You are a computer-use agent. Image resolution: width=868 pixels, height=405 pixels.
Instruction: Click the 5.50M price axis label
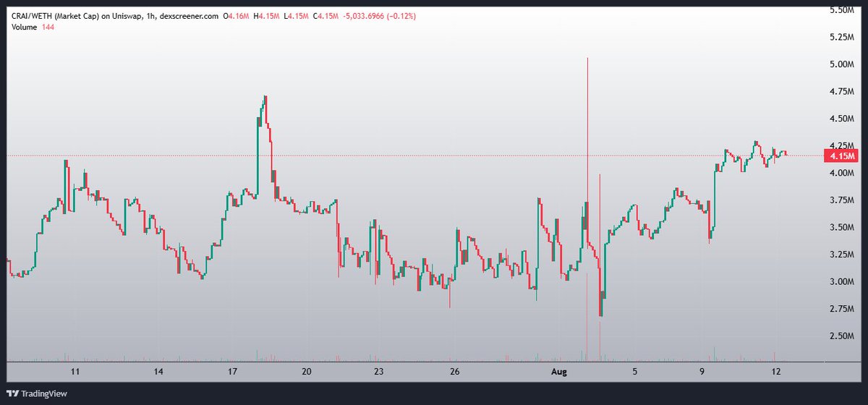coord(841,10)
